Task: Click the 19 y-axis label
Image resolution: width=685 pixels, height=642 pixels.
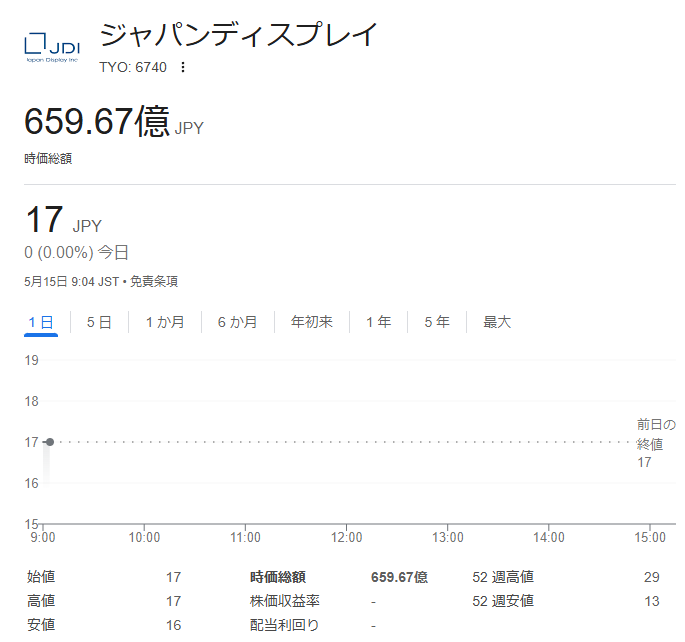Action: [x=31, y=360]
